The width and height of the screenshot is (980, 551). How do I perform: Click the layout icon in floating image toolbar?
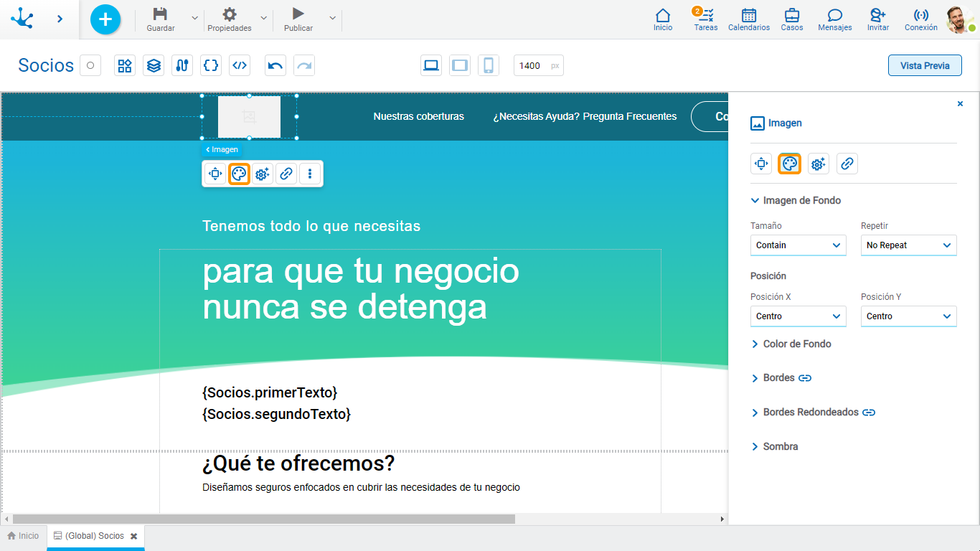coord(215,174)
